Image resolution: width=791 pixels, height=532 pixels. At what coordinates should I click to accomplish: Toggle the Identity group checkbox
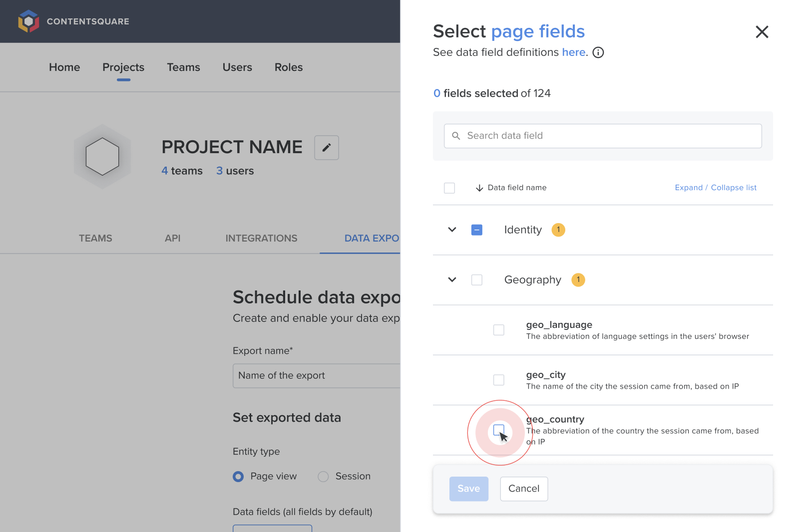click(x=477, y=230)
